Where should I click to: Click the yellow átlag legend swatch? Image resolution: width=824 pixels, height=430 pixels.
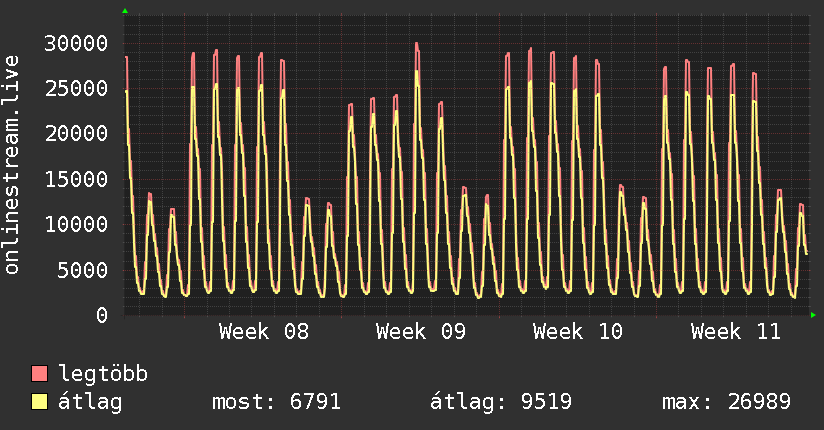[x=39, y=401]
